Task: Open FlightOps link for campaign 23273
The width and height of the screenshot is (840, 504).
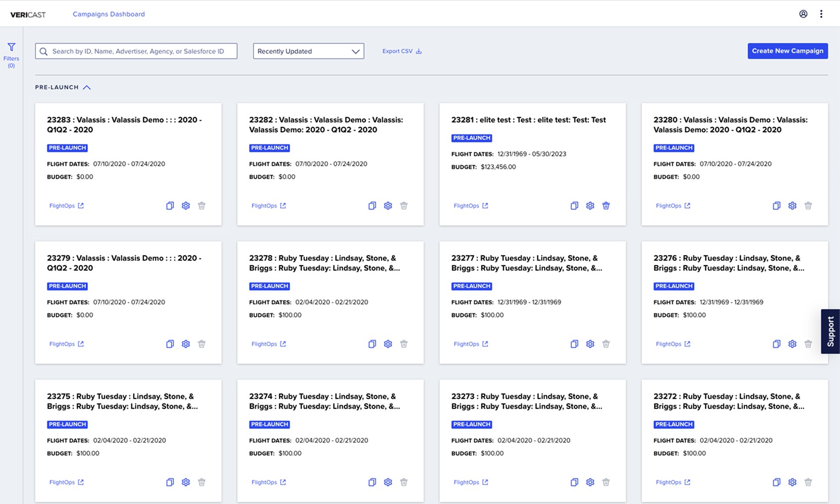Action: coord(471,482)
